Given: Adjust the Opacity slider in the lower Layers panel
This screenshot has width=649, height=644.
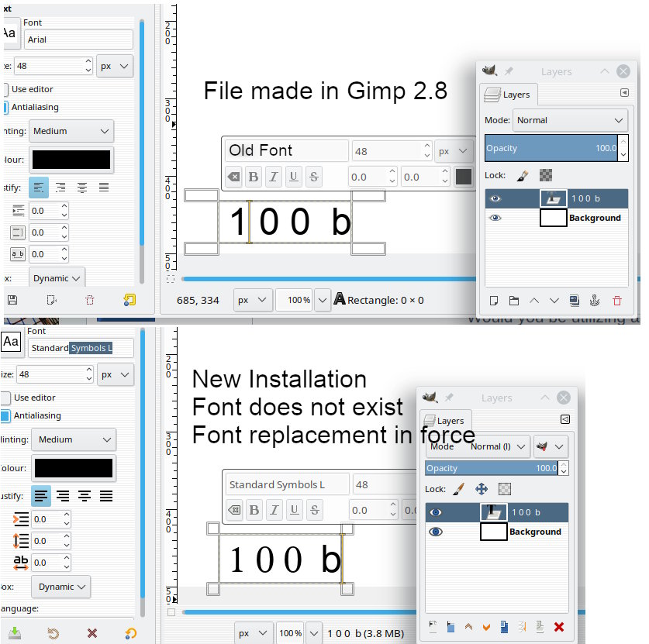Looking at the screenshot, I should coord(492,468).
